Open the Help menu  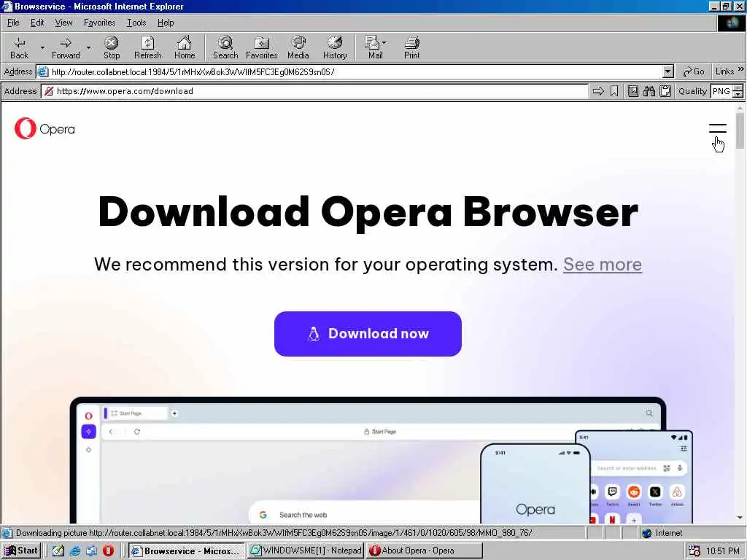click(x=166, y=23)
